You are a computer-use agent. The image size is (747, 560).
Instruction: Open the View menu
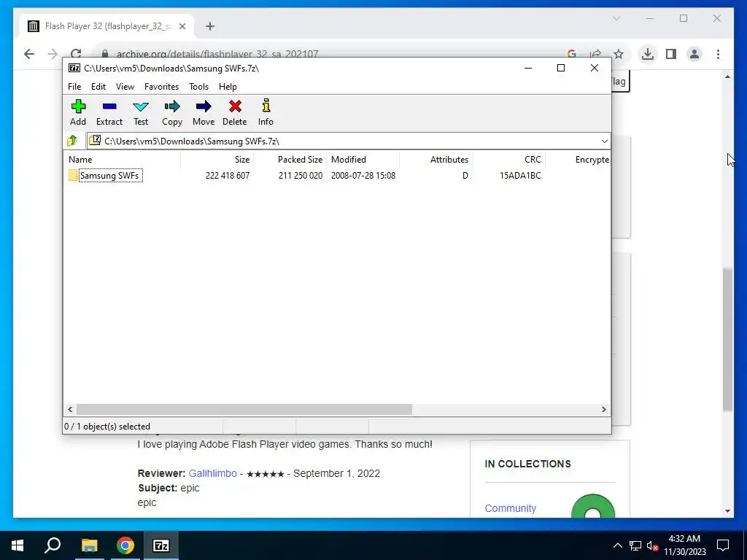(125, 87)
